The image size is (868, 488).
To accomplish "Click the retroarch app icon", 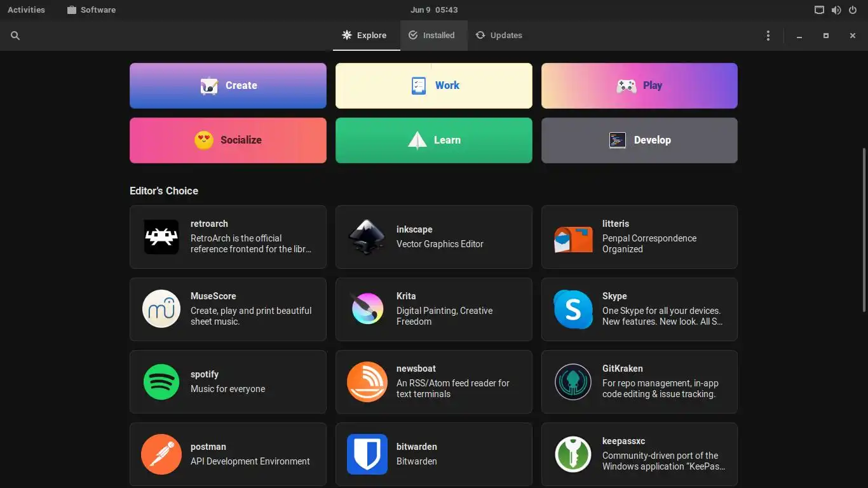I will [161, 237].
